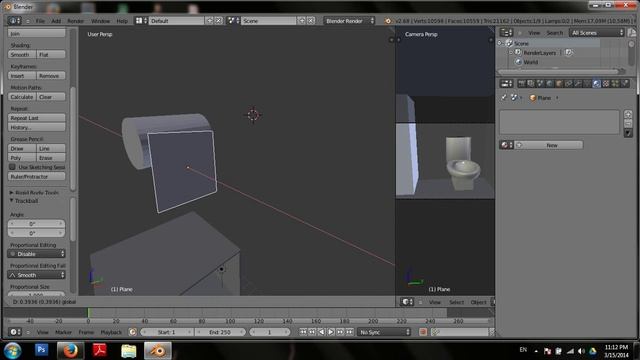Screen dimensions: 640x360
Task: Open the Physics properties tab icon
Action: 625,84
